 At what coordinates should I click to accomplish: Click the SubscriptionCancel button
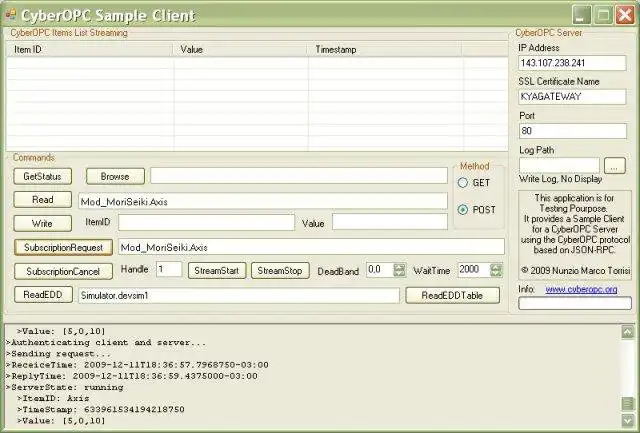63,271
